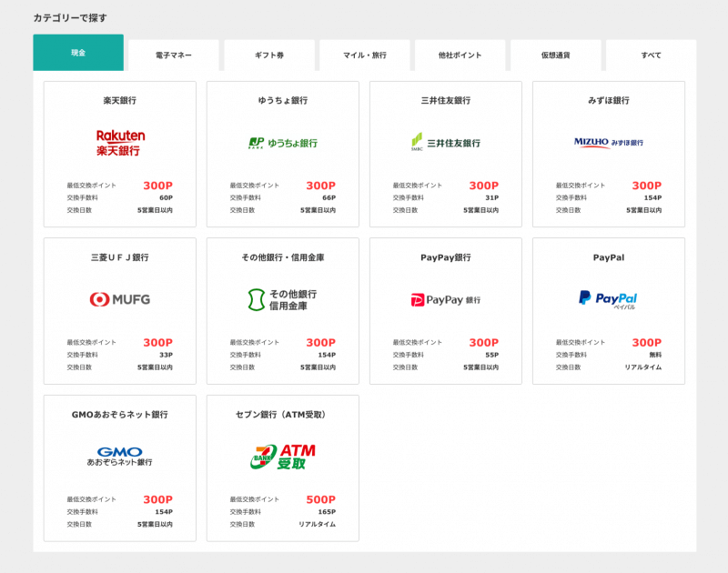Click the GMO あおぞらネット銀行 logo
728x573 pixels.
(120, 456)
